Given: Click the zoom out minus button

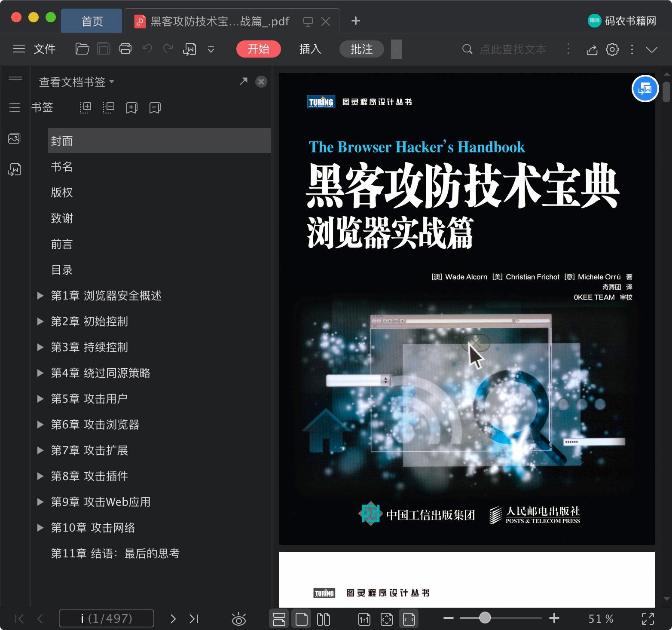Looking at the screenshot, I should click(449, 618).
